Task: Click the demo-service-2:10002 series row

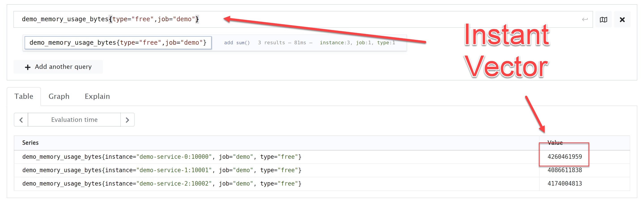Action: coord(162,184)
